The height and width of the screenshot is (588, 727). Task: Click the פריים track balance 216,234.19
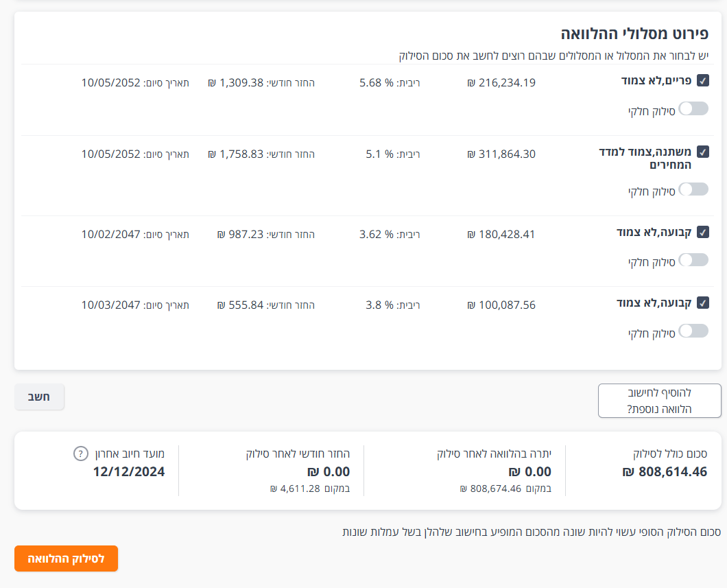pos(501,83)
